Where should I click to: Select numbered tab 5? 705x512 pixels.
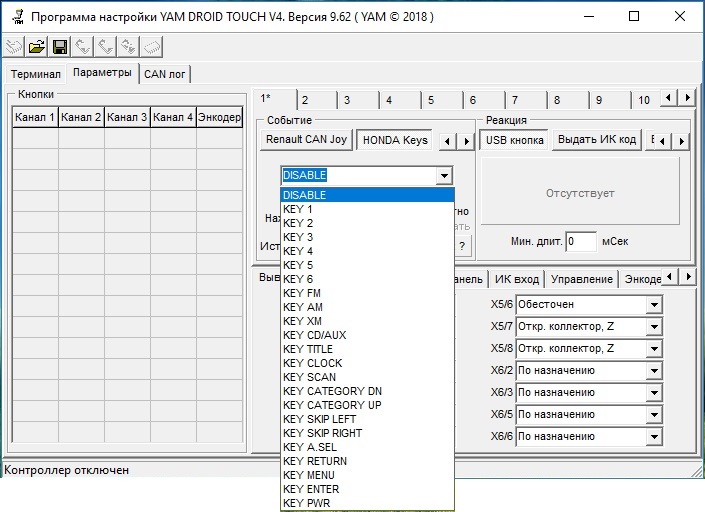click(430, 100)
